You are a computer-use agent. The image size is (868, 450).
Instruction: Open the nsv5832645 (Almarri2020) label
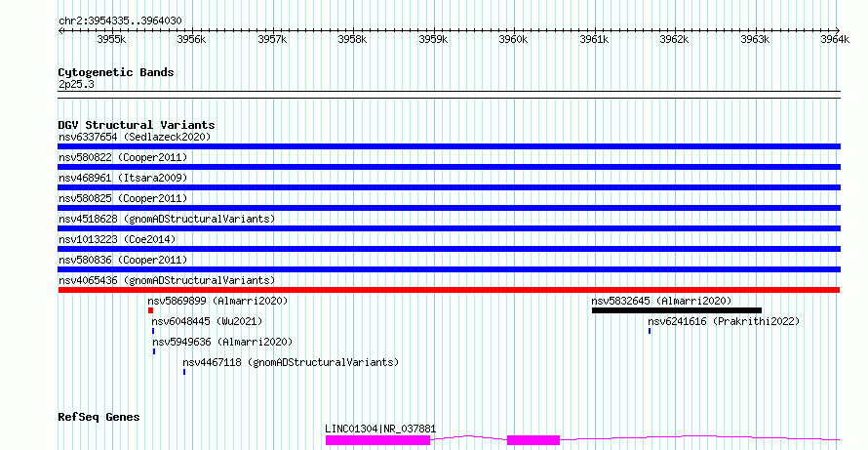click(x=661, y=301)
